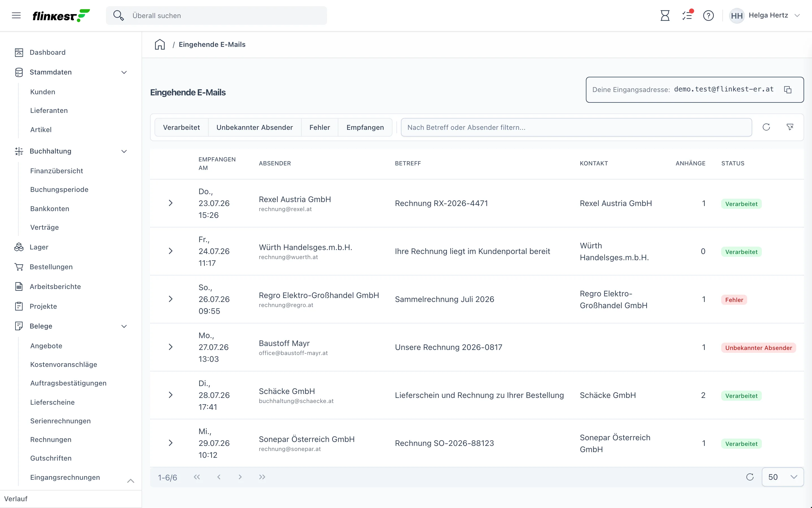Go to the previous page

point(219,477)
